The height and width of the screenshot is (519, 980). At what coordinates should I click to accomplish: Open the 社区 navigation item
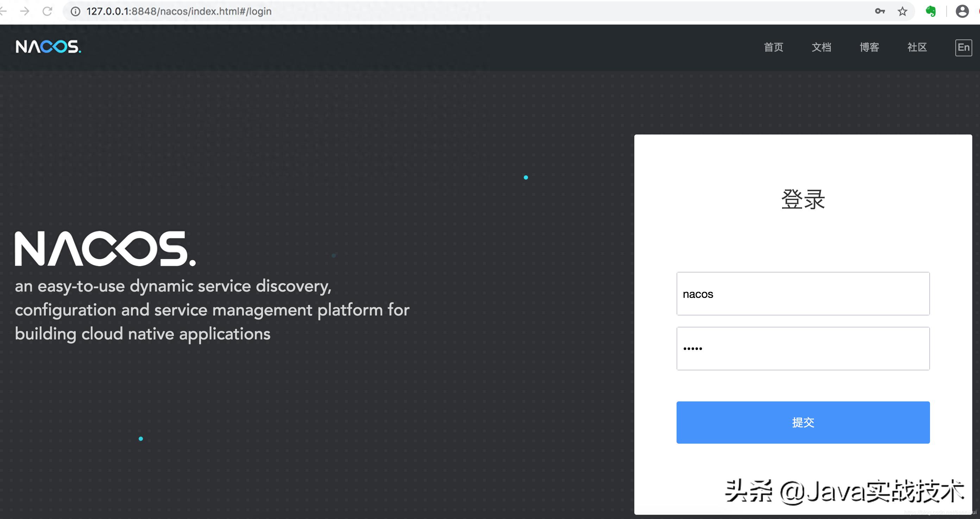tap(917, 47)
